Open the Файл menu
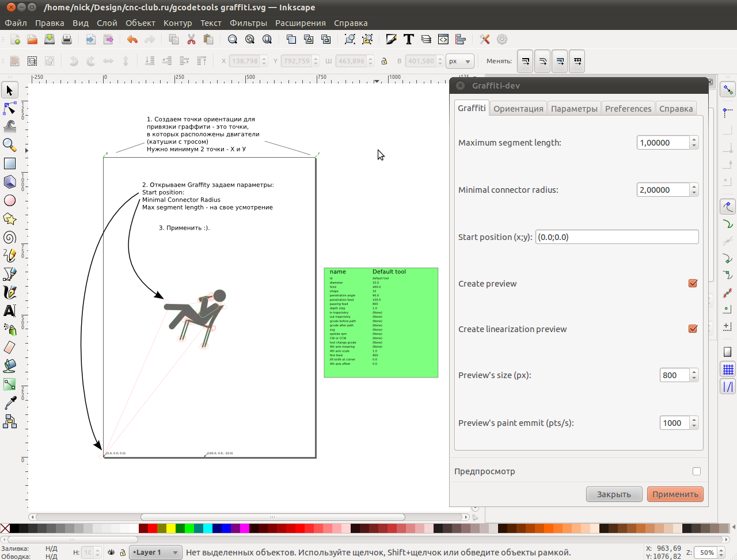 point(16,23)
